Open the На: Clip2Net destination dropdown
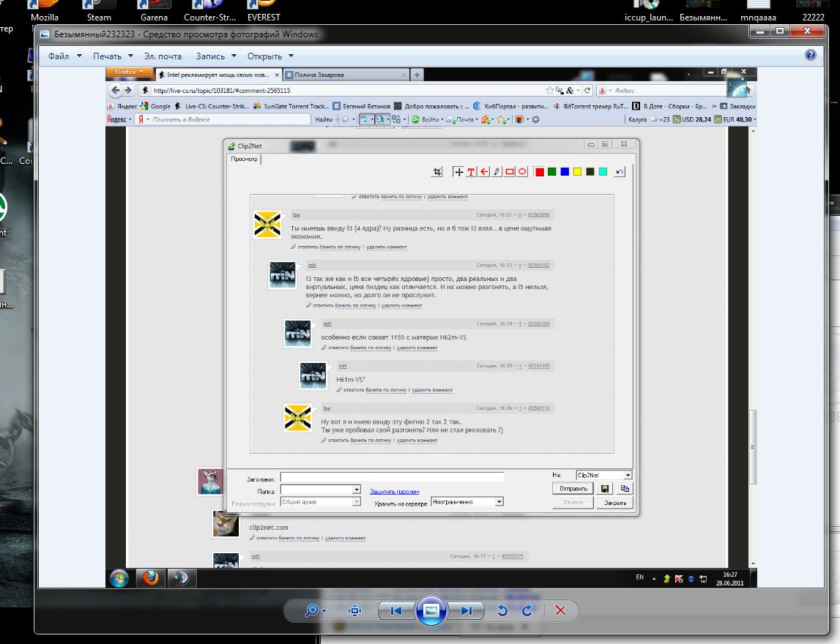Image resolution: width=840 pixels, height=644 pixels. tap(604, 476)
